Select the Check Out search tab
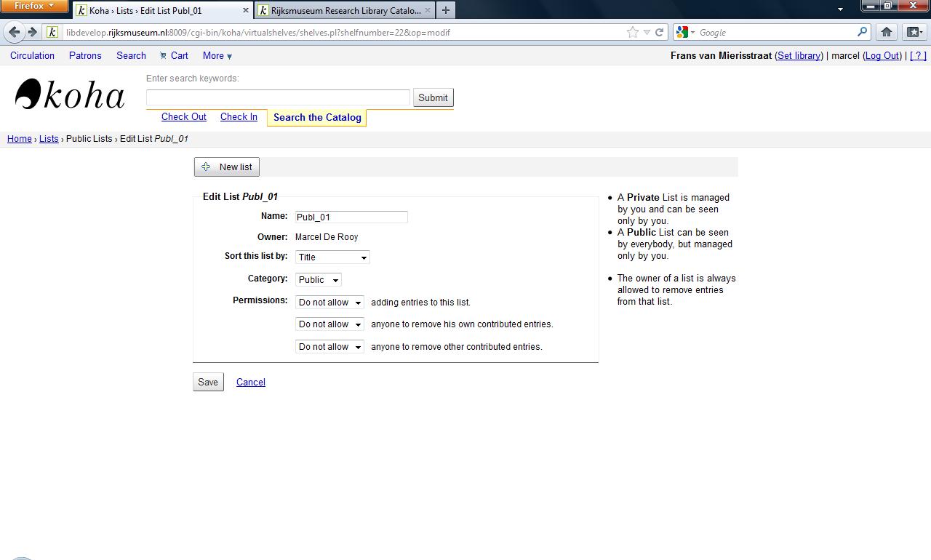The width and height of the screenshot is (931, 560). (x=183, y=117)
